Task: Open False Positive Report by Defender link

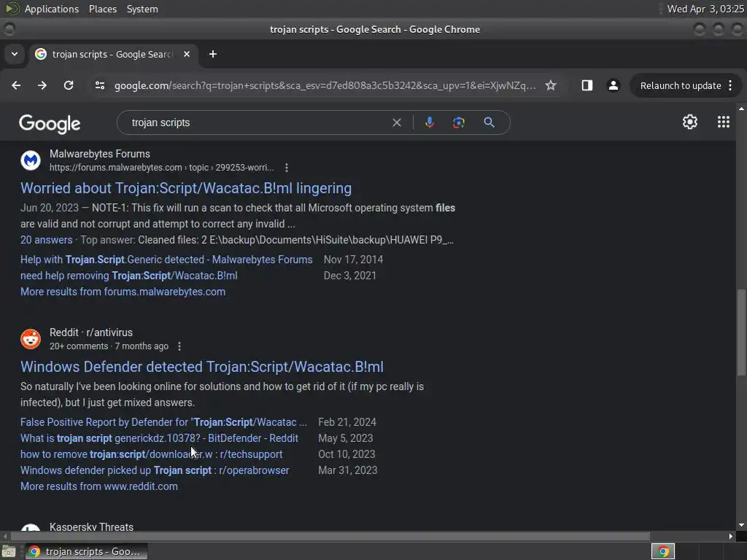Action: tap(163, 422)
